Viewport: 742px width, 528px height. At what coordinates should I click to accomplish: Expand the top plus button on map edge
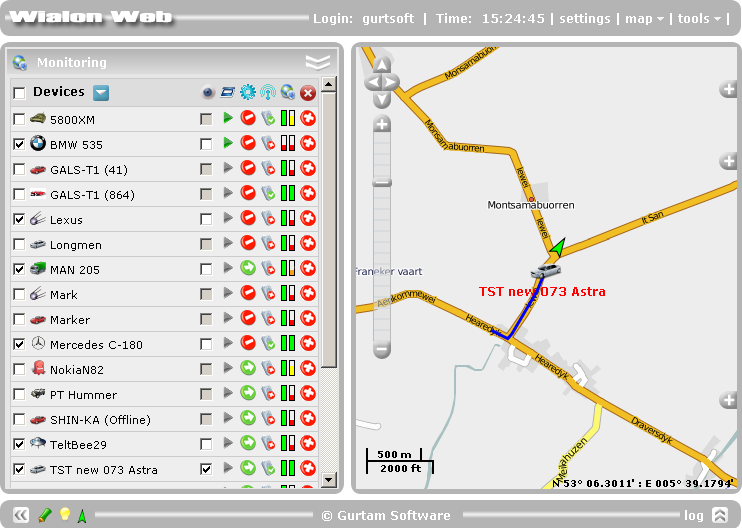click(728, 89)
